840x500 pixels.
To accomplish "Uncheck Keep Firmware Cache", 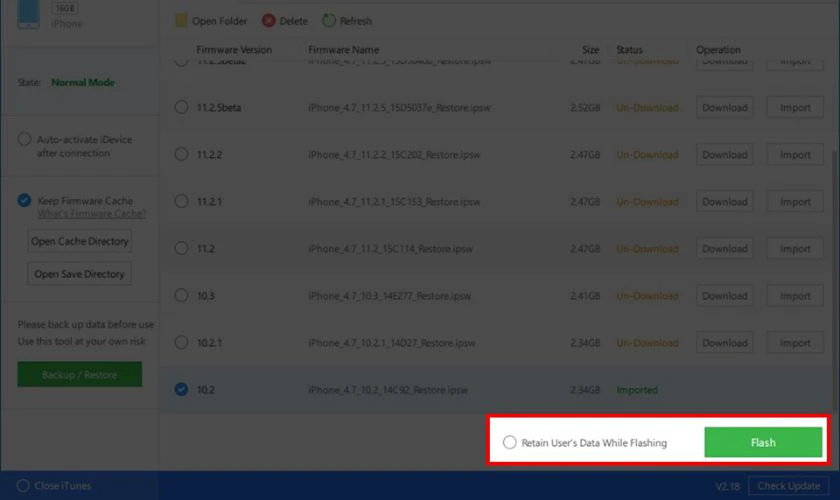I will [24, 200].
